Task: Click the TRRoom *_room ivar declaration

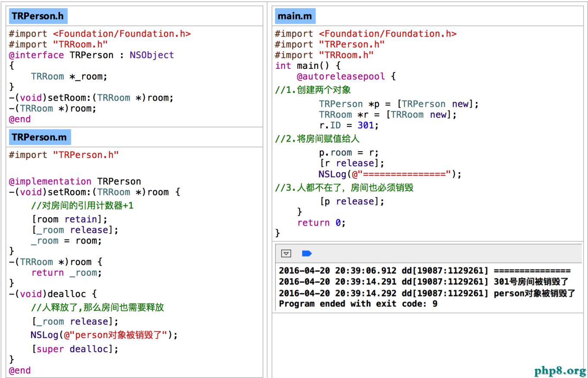Action: click(69, 77)
